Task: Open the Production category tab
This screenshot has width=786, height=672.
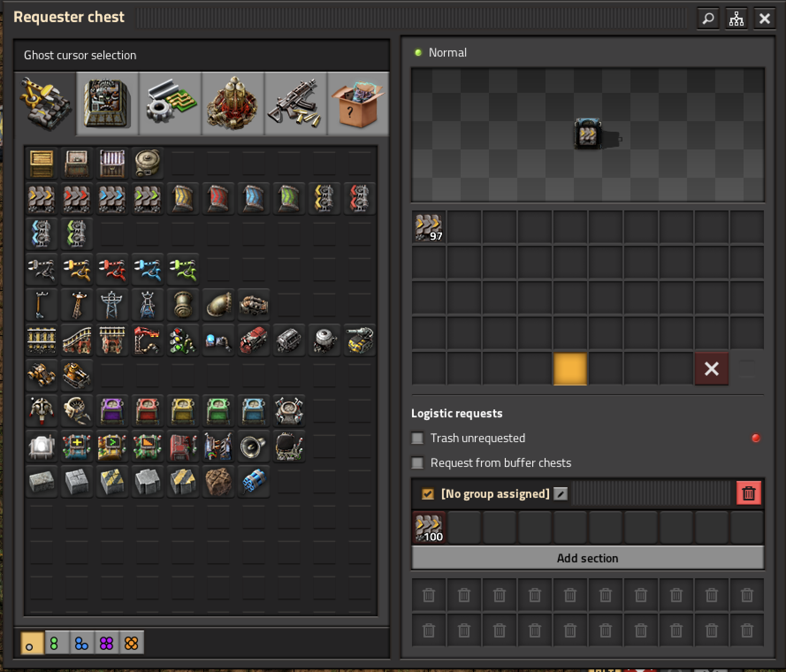Action: click(108, 103)
